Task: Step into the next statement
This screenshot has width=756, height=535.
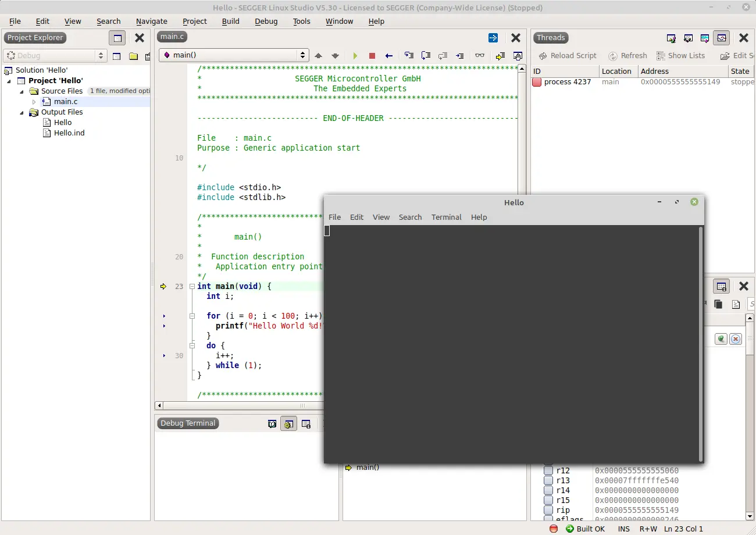Action: [409, 56]
